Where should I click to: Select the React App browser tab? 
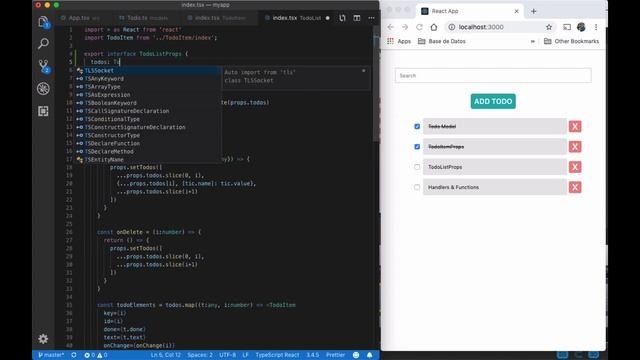[x=469, y=11]
